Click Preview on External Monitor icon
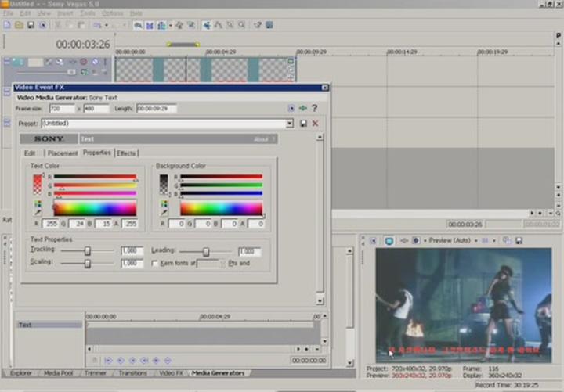564x392 pixels. tap(389, 241)
